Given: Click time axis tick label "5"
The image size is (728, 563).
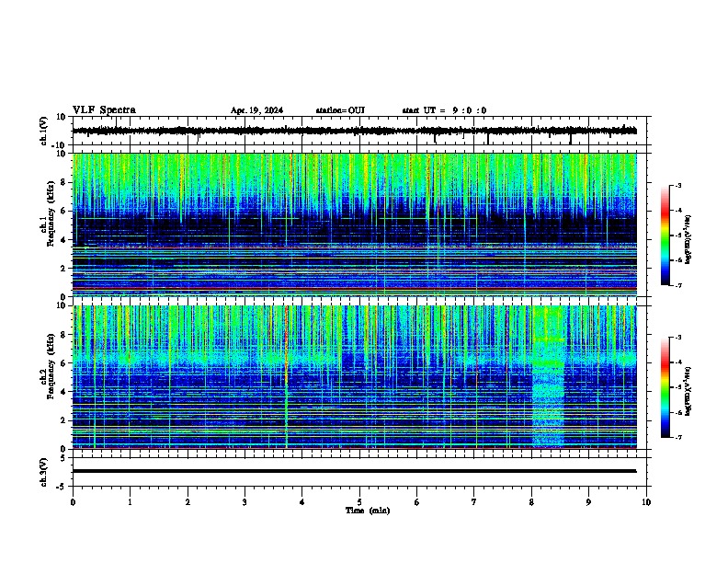Looking at the screenshot, I should [359, 502].
